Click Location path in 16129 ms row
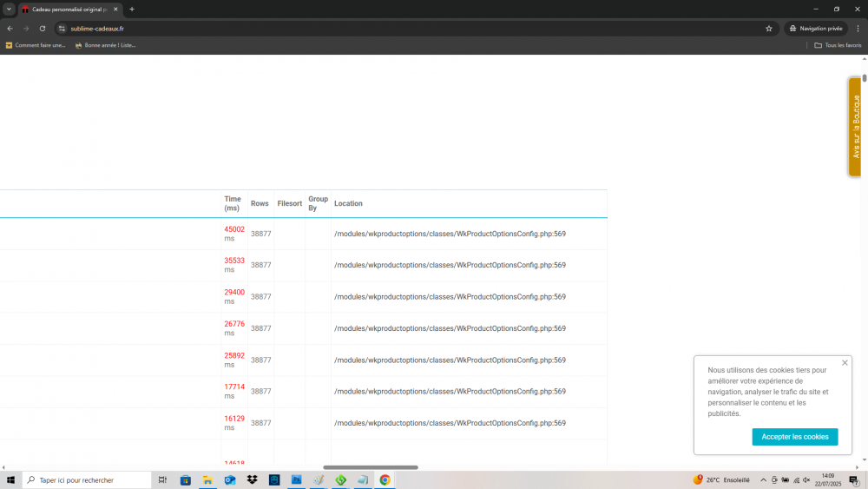 click(x=450, y=423)
